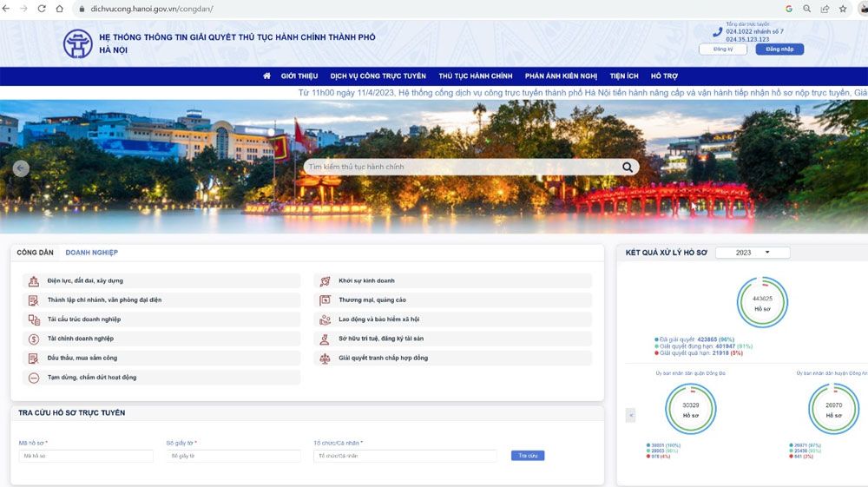Open PHẢN ÁNH KIẾN NGHỊ menu

[561, 76]
